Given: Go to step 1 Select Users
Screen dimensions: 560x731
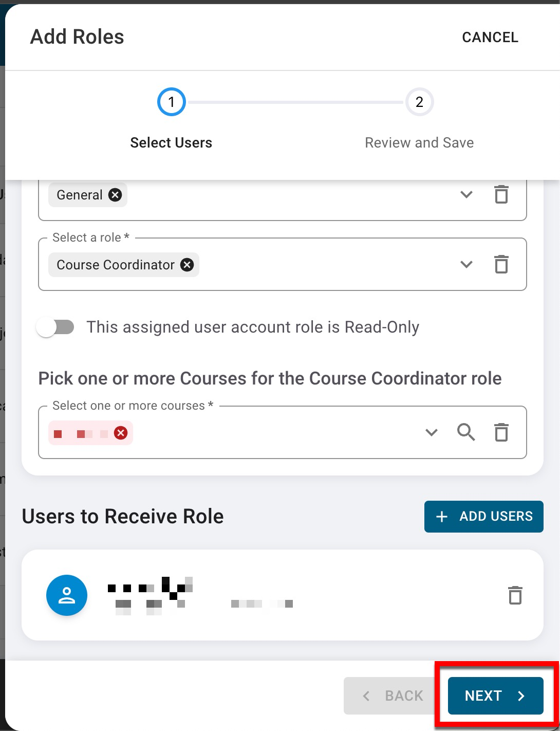Looking at the screenshot, I should pyautogui.click(x=171, y=102).
